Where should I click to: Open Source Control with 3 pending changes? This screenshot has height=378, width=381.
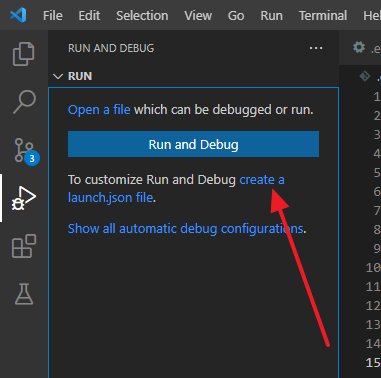coord(27,152)
